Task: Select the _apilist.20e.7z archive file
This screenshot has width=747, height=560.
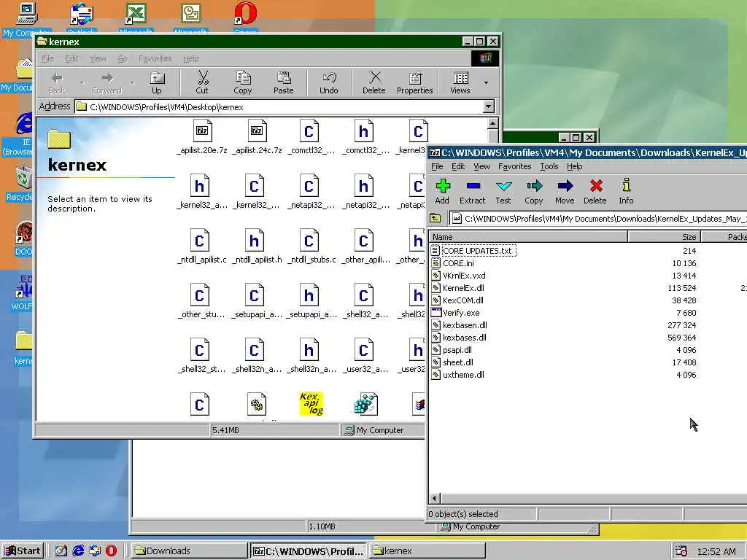Action: pyautogui.click(x=202, y=137)
